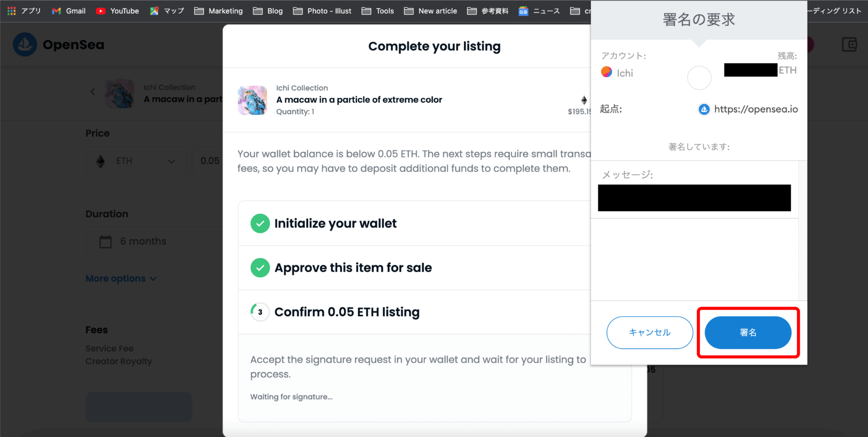Click the macaw NFT thumbnail in dialog

[252, 100]
